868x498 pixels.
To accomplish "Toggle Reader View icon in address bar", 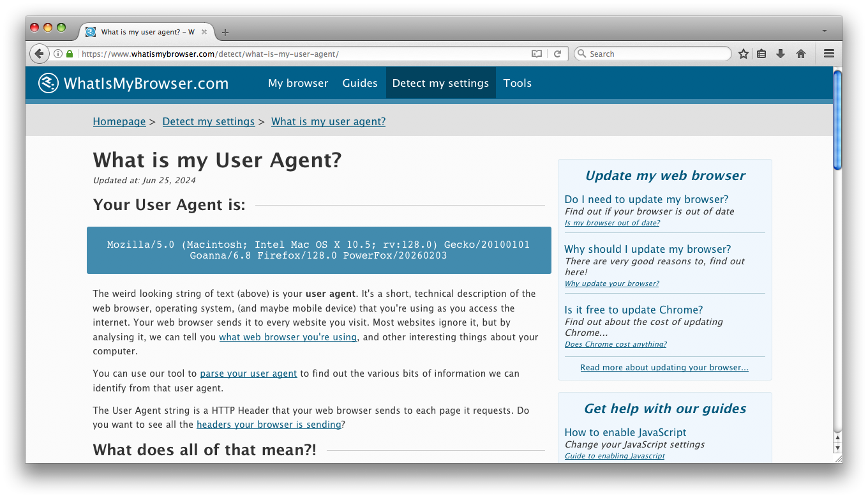I will (x=537, y=54).
